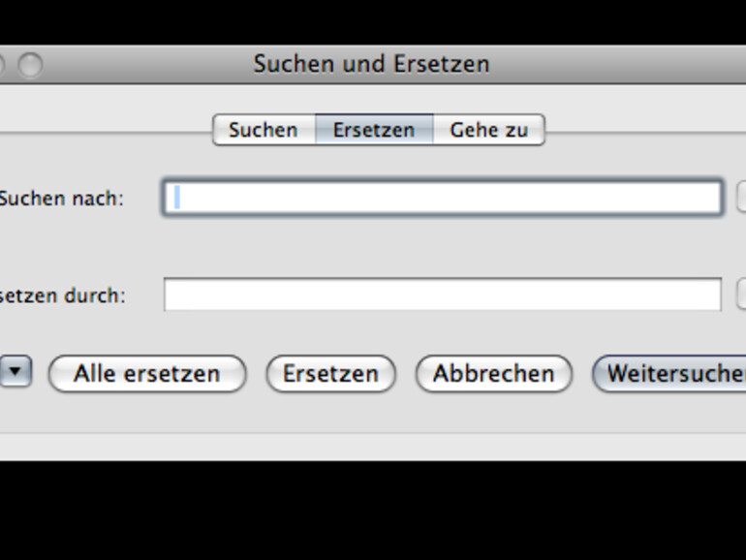746x560 pixels.
Task: Click the Ersetzen durch label text
Action: (x=63, y=296)
